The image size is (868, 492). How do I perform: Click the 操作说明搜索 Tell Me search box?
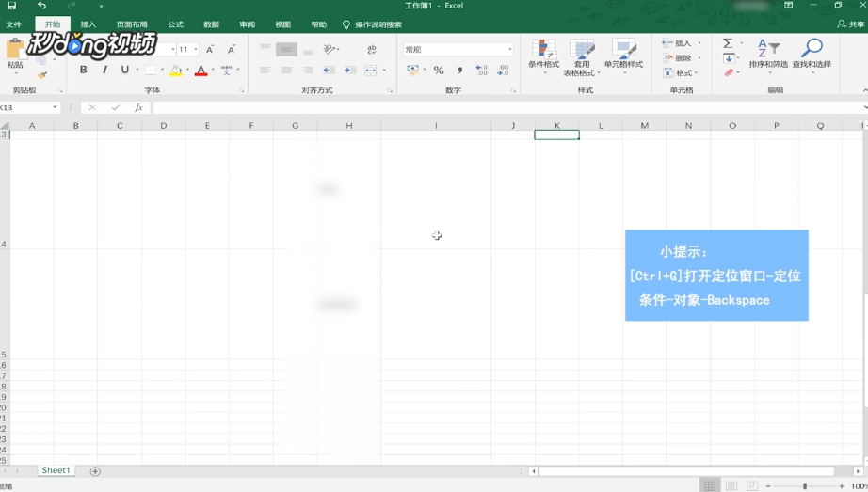(372, 24)
